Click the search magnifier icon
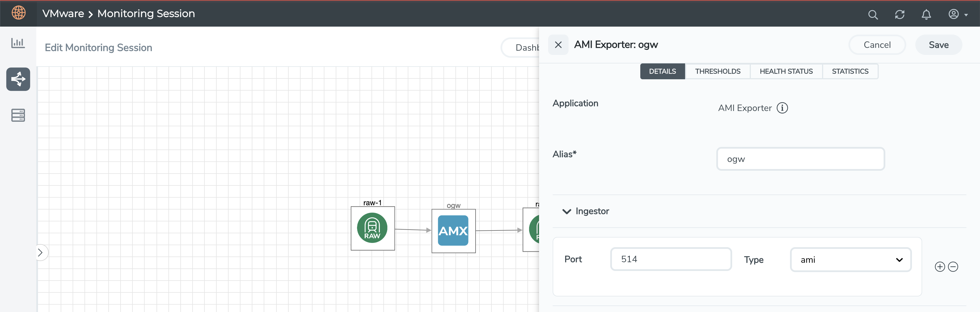Image resolution: width=980 pixels, height=312 pixels. [x=873, y=15]
